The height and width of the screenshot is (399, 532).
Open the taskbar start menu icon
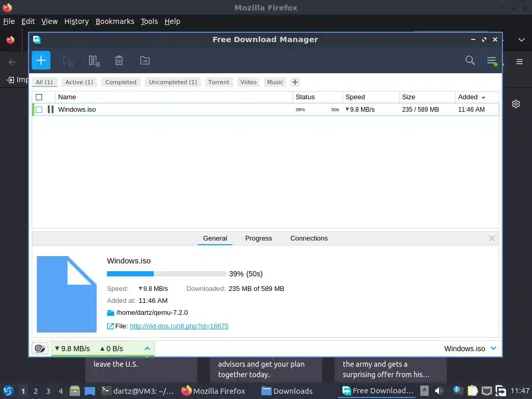(x=8, y=391)
